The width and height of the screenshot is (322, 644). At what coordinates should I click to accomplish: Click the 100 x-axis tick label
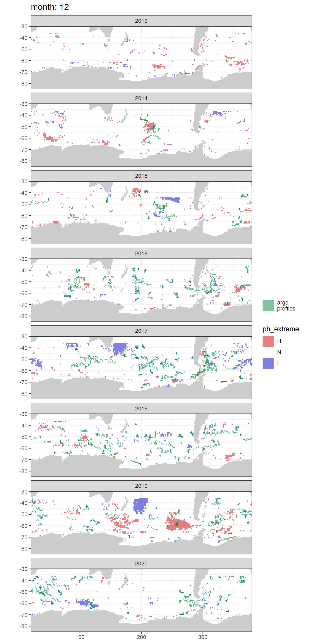pyautogui.click(x=80, y=637)
